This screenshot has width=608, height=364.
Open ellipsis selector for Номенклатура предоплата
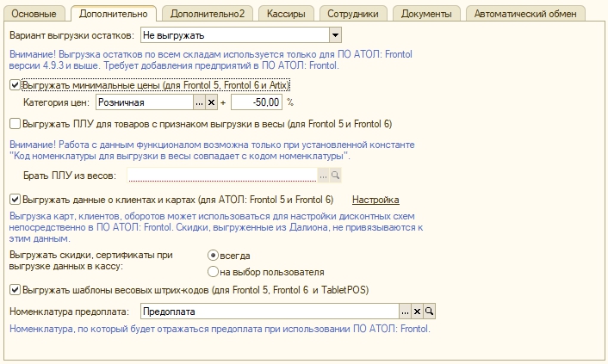[404, 311]
